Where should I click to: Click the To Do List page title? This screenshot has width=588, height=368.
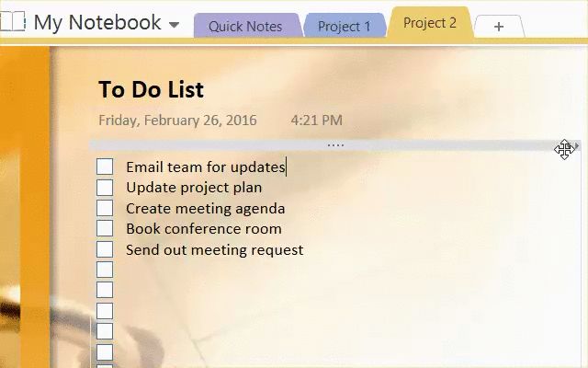point(151,89)
